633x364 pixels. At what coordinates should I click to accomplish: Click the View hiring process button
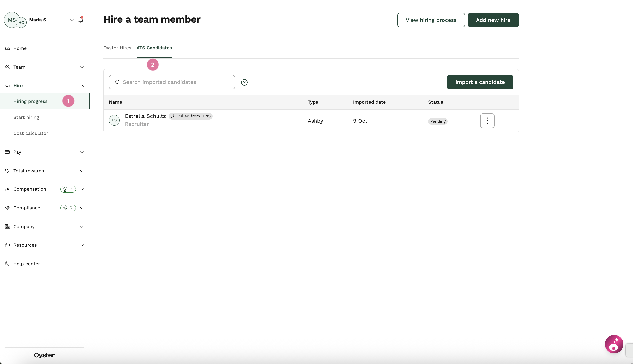(x=431, y=20)
